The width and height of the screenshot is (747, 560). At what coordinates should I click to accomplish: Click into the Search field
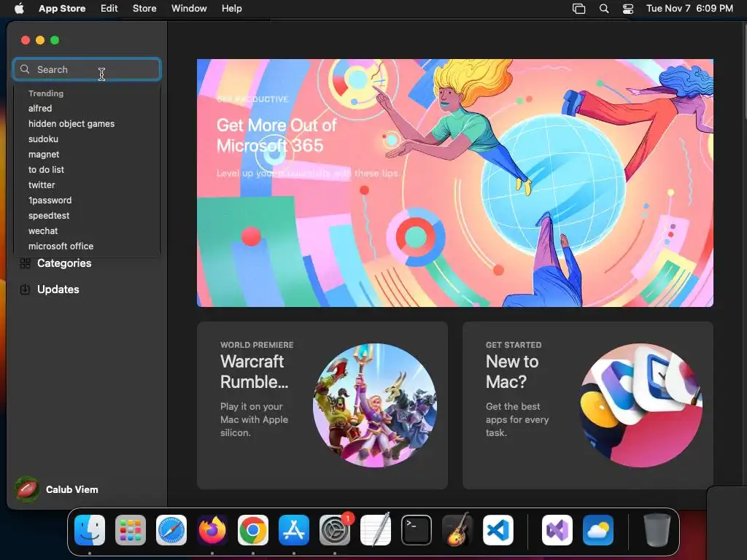[88, 69]
